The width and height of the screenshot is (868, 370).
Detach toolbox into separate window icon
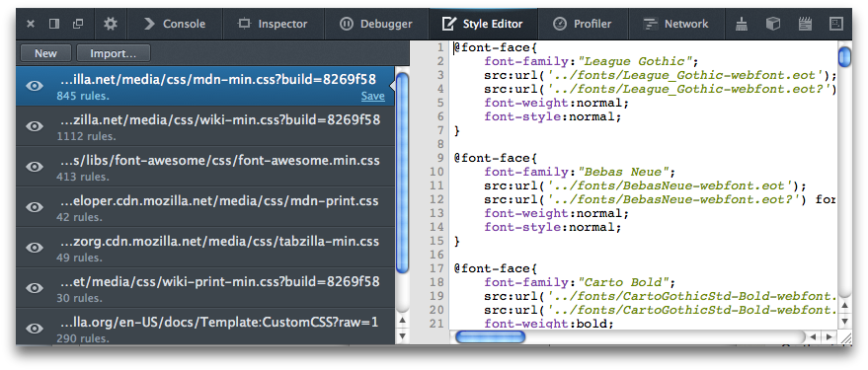(78, 24)
